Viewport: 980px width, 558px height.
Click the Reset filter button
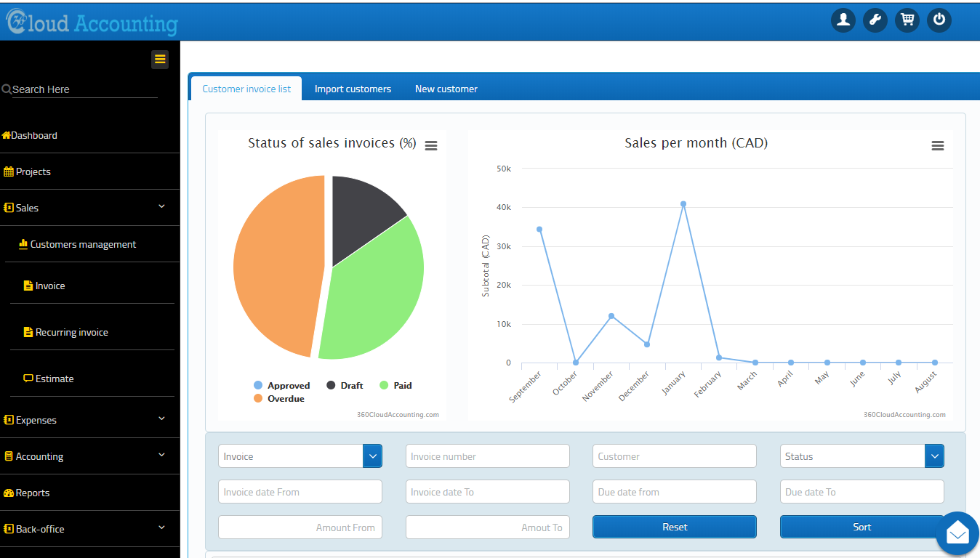675,527
